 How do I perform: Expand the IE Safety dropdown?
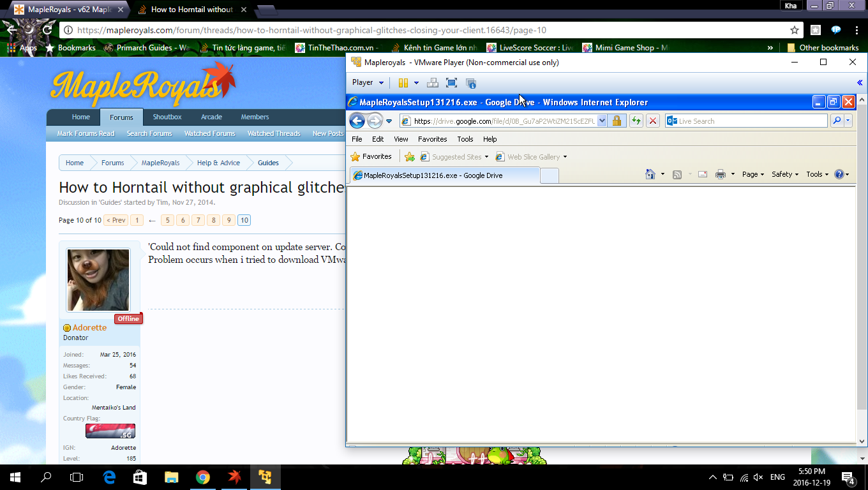coord(784,174)
